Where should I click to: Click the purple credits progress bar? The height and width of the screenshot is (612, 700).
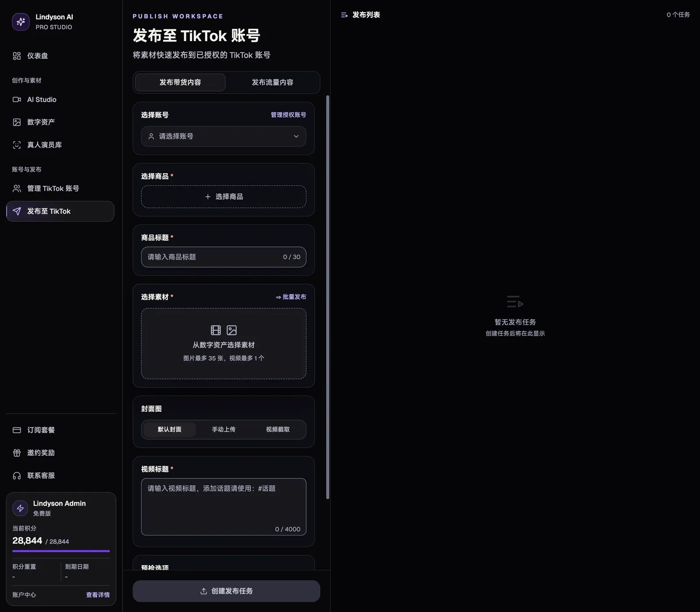(x=61, y=551)
